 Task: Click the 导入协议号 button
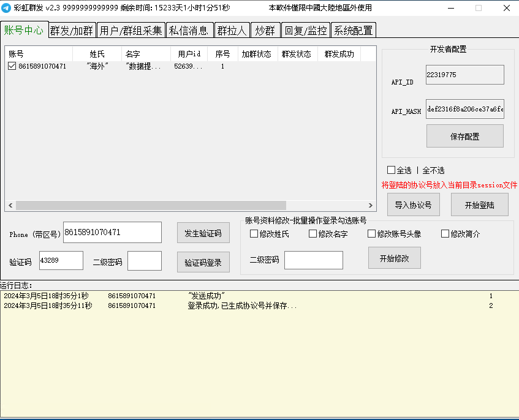413,205
